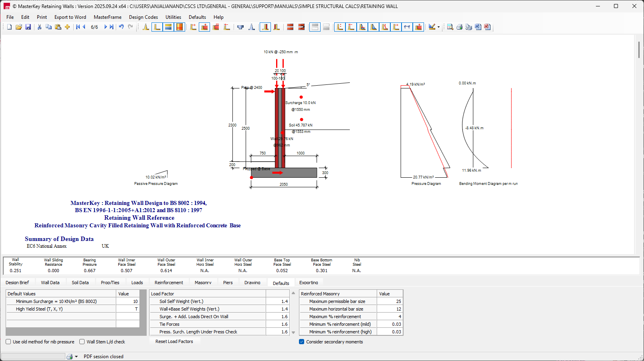Open the Wall Data tab
644x361 pixels.
[x=50, y=283]
